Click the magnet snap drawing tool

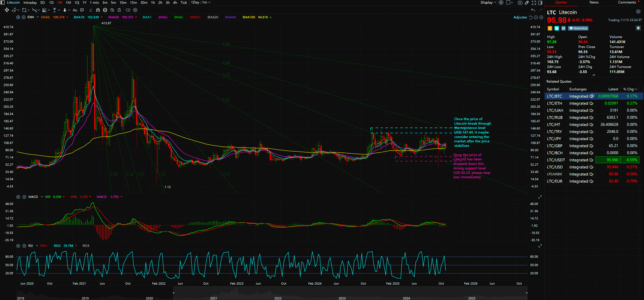coord(98,10)
